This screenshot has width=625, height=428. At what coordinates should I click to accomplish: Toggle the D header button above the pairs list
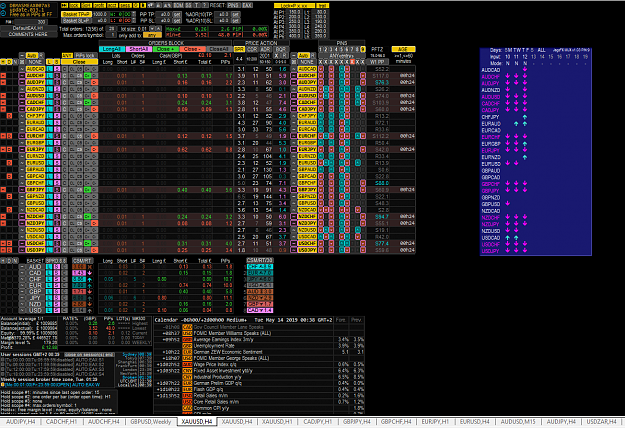click(9, 62)
